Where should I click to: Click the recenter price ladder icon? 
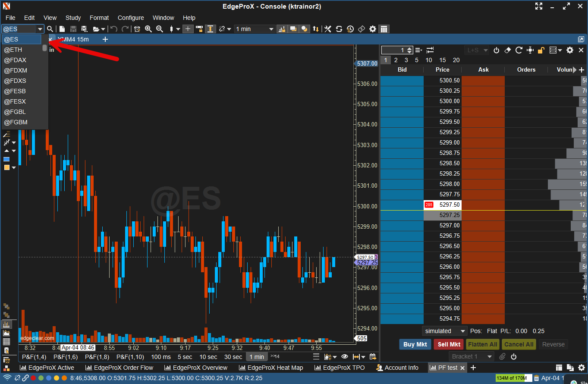(x=530, y=50)
